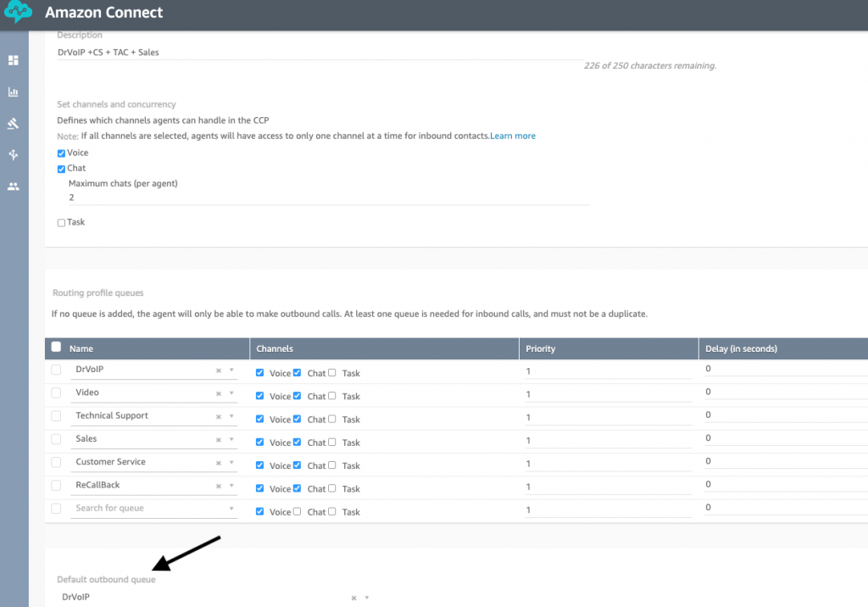Expand the Customer Service queue dropdown

coord(231,462)
